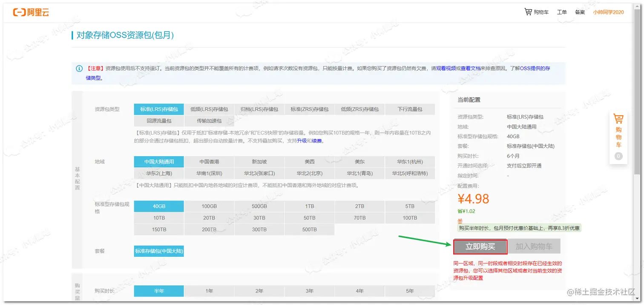The height and width of the screenshot is (305, 644).
Task: Set purchase duration to 半年
Action: click(159, 291)
